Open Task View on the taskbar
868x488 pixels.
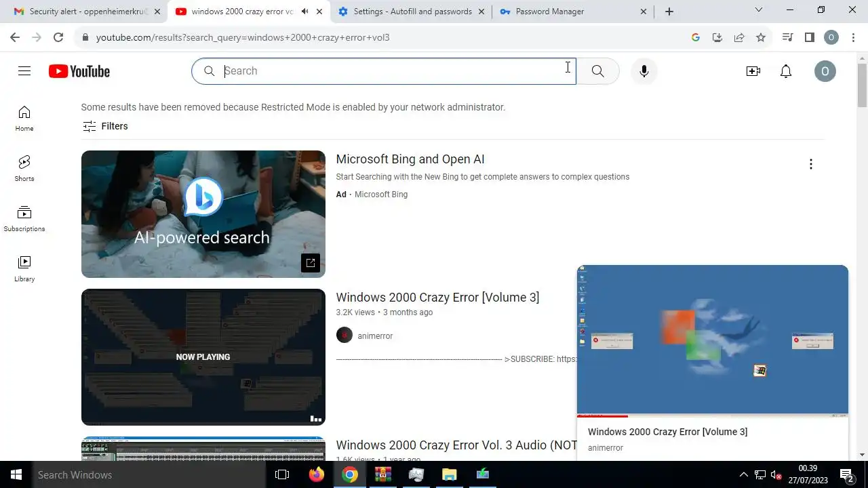tap(282, 474)
